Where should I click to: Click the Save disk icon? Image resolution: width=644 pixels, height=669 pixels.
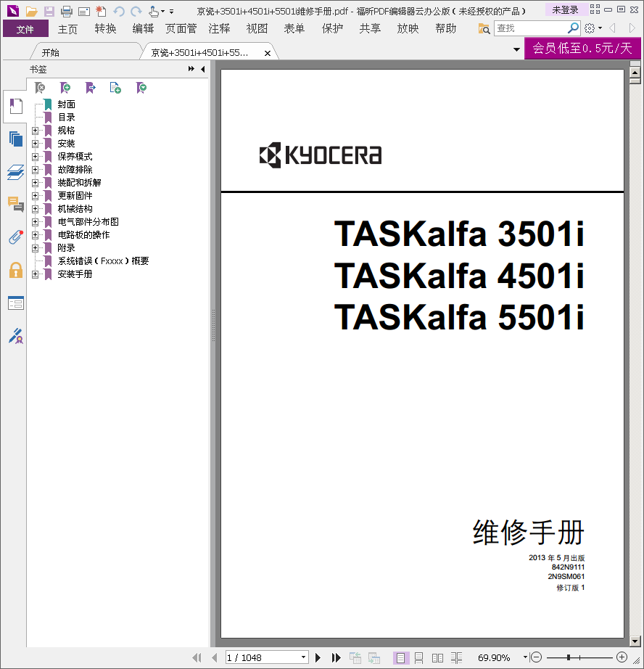[x=49, y=11]
